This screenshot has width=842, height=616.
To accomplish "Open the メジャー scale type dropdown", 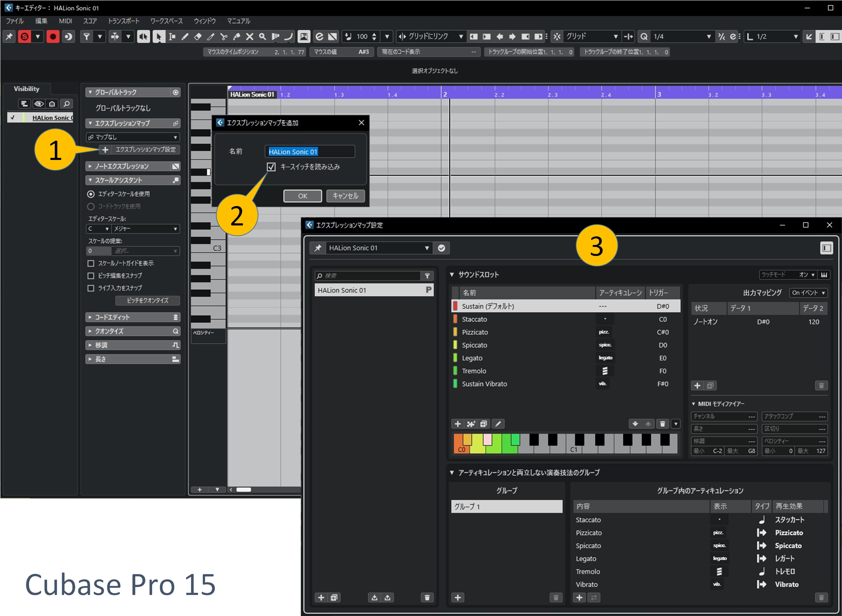I will point(146,229).
